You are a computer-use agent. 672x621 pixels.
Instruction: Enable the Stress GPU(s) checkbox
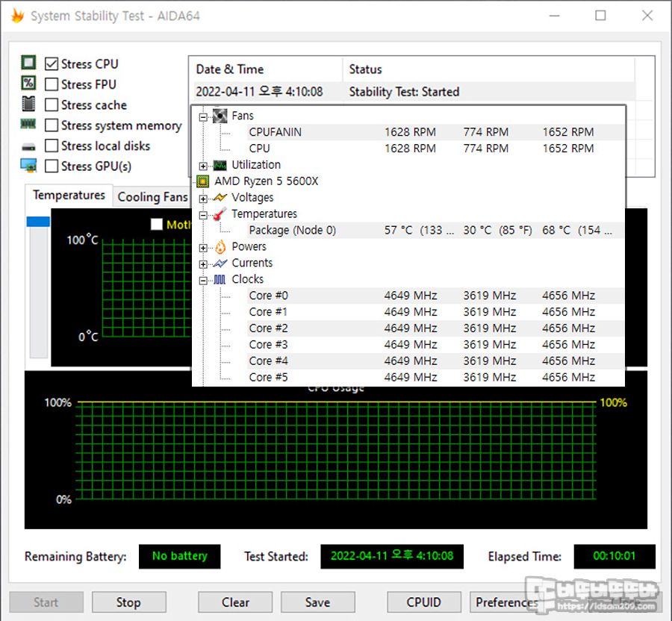(x=52, y=166)
